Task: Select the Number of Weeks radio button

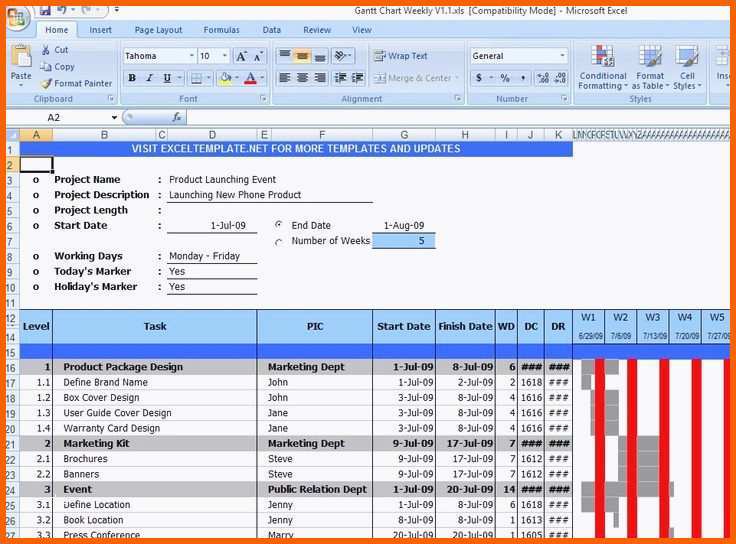Action: [x=278, y=241]
